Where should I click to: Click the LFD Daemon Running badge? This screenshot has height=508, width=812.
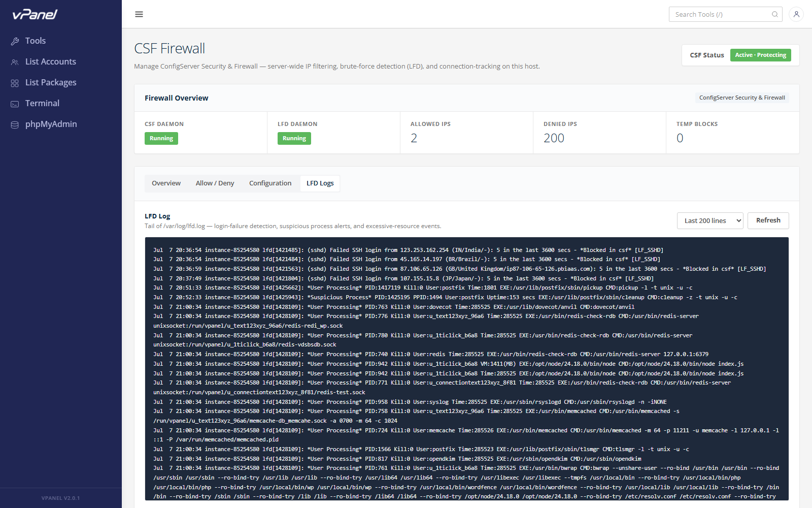coord(294,138)
